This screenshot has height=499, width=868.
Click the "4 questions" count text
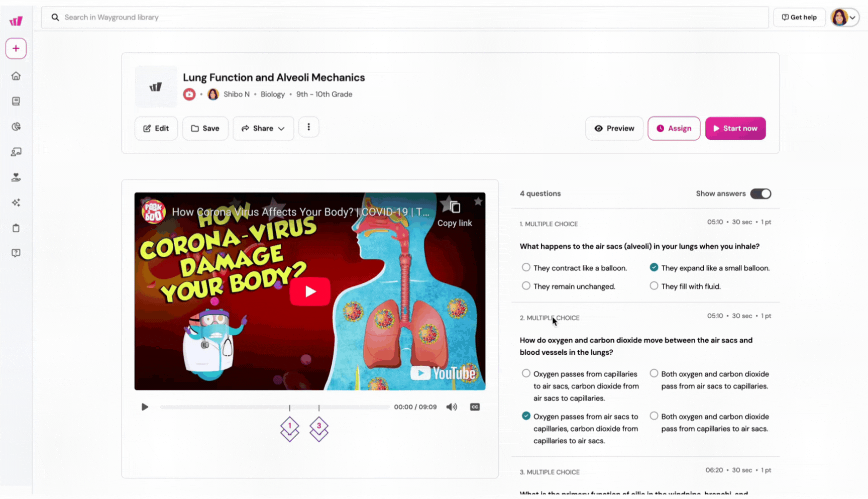[540, 193]
